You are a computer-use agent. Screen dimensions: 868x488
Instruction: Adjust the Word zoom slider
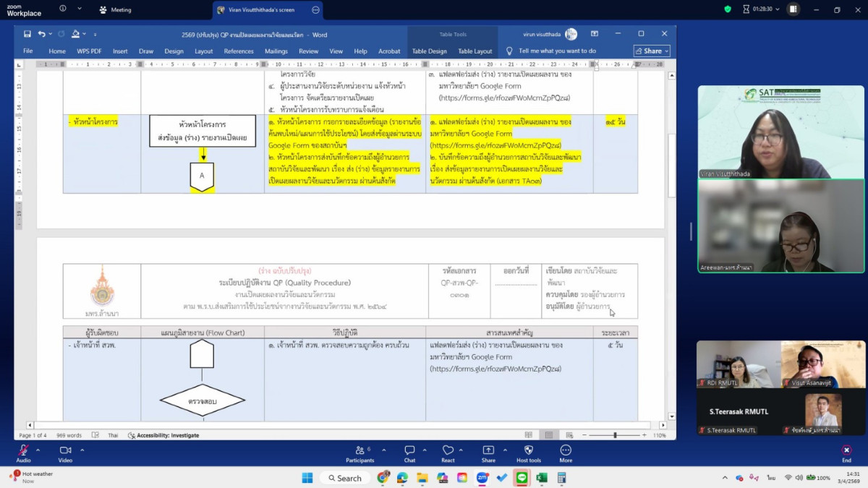(615, 435)
